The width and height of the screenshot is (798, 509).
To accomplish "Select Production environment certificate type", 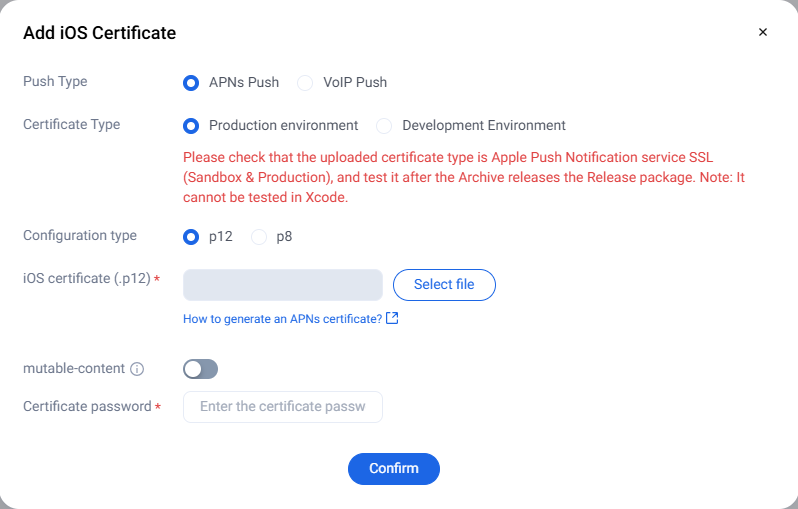I will click(x=191, y=126).
